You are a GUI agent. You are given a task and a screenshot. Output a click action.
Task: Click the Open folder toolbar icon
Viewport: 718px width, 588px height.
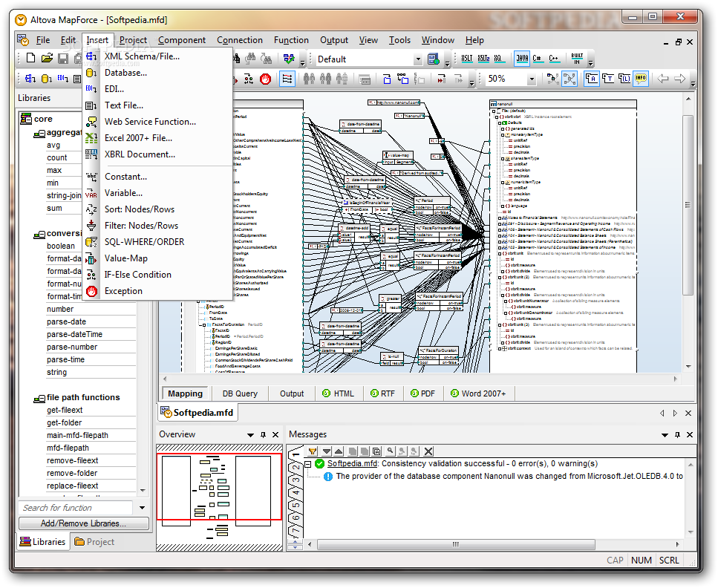pyautogui.click(x=47, y=58)
